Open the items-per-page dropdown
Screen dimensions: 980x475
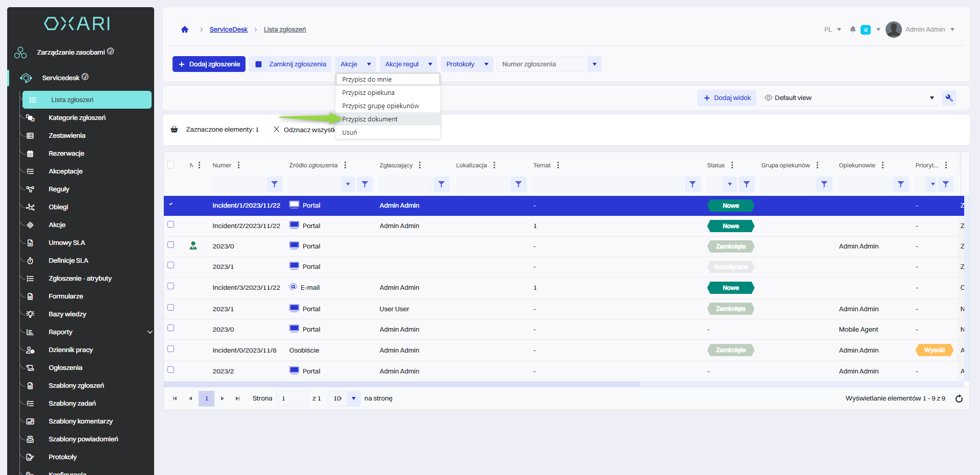click(x=353, y=398)
